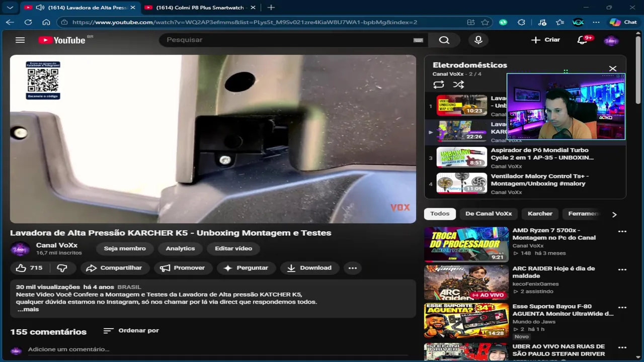
Task: Click the Download button
Action: [309, 268]
